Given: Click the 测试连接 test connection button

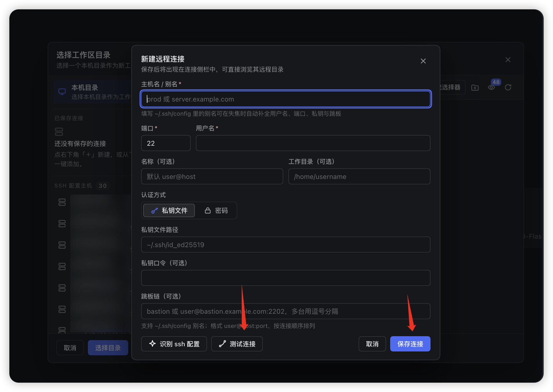Looking at the screenshot, I should tap(237, 344).
